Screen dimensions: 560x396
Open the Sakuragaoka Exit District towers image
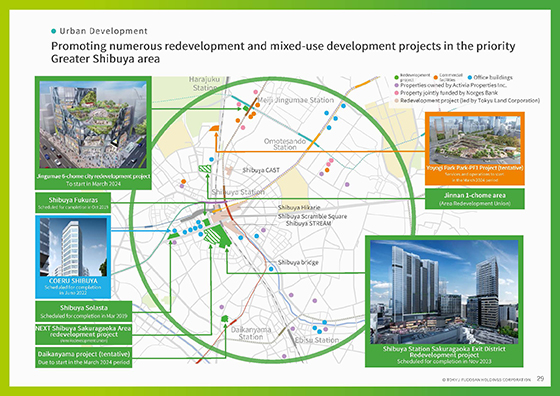[x=444, y=292]
